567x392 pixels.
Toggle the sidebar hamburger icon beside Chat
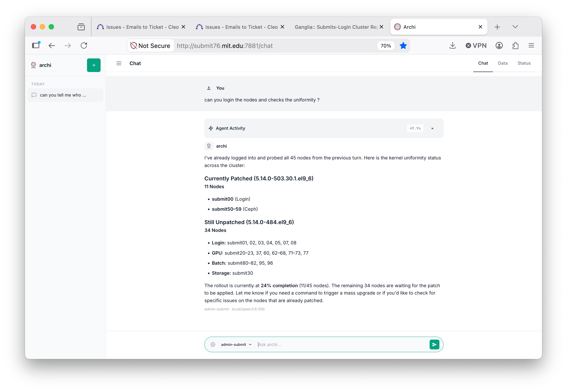(119, 63)
